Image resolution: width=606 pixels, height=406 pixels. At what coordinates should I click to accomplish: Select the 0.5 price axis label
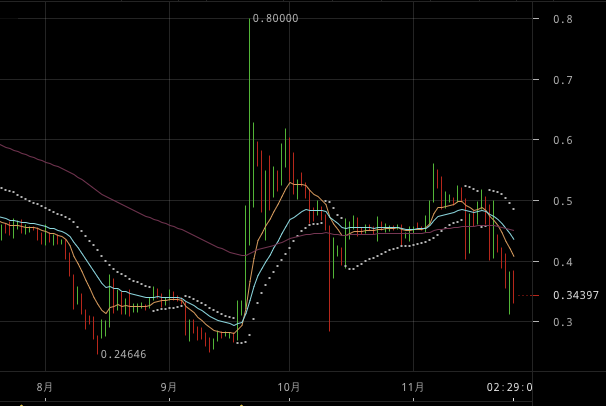[563, 201]
